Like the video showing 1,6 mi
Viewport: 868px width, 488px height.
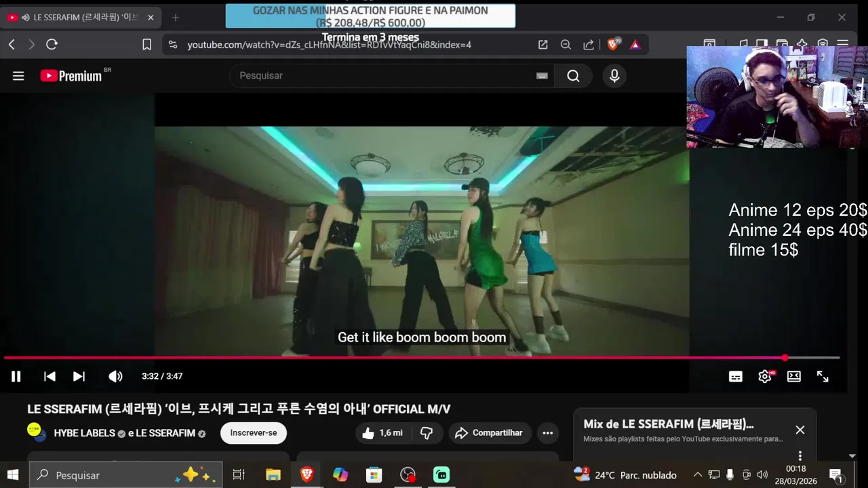(x=382, y=432)
